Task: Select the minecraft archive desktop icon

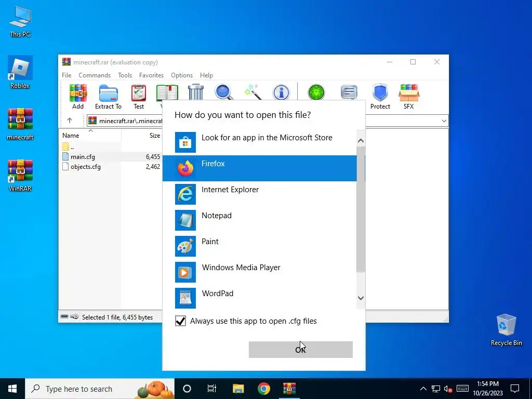Action: (20, 124)
